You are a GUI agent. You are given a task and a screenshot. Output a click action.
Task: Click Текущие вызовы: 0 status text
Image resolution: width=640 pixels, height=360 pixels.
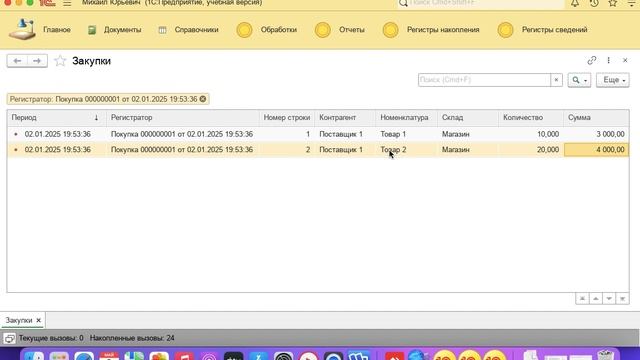(51, 338)
